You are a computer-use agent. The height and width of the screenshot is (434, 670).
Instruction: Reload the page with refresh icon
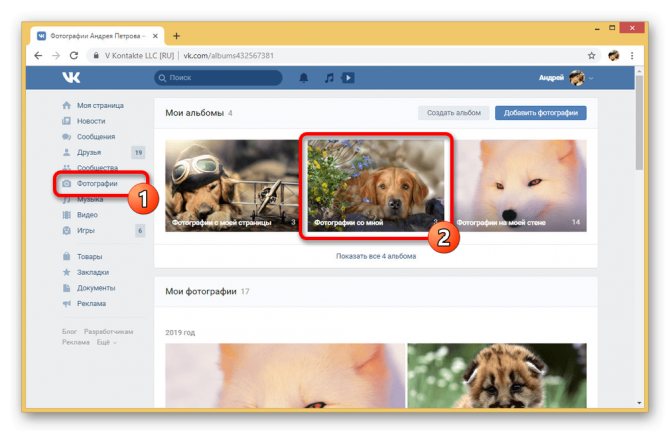click(x=74, y=56)
